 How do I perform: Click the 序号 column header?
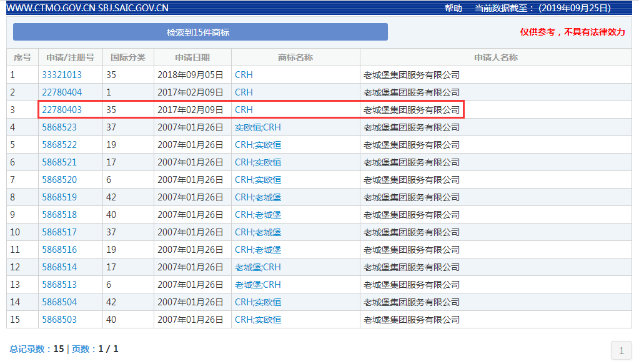(x=22, y=57)
